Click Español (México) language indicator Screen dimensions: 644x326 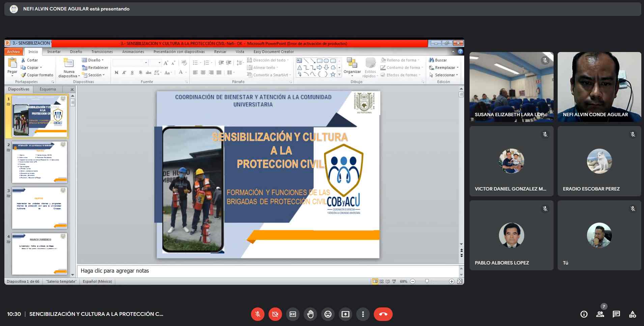click(x=97, y=281)
